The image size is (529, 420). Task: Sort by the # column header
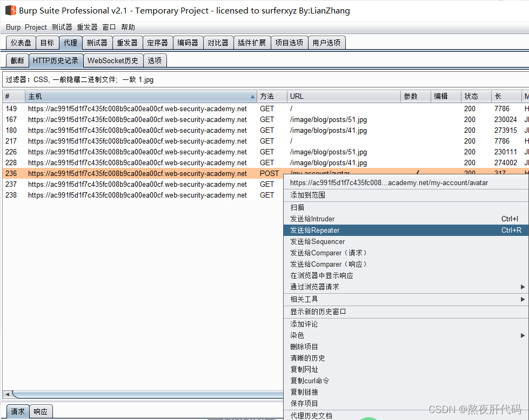(14, 97)
